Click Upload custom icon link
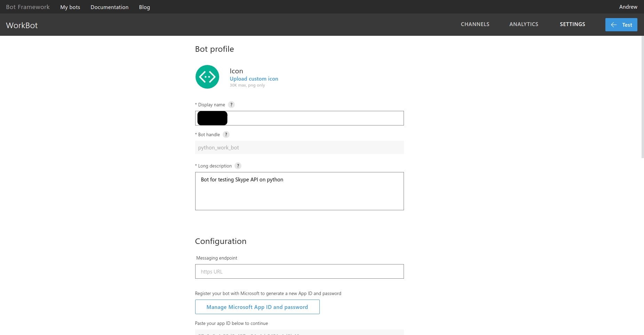 click(x=254, y=79)
